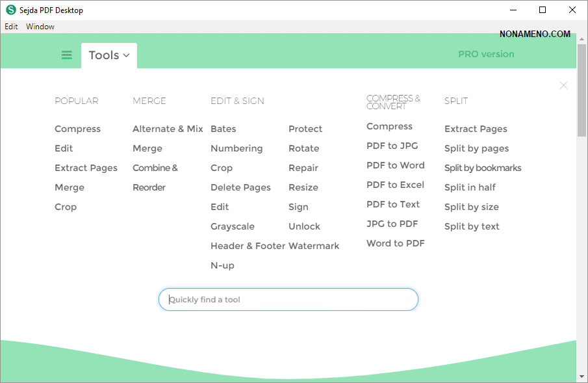Click the Quickly find a tool search field

click(x=288, y=300)
